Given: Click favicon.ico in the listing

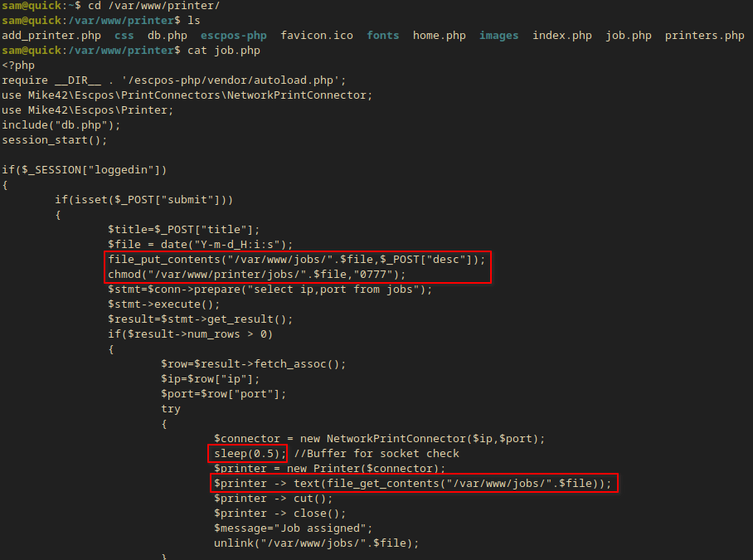Looking at the screenshot, I should pos(316,36).
